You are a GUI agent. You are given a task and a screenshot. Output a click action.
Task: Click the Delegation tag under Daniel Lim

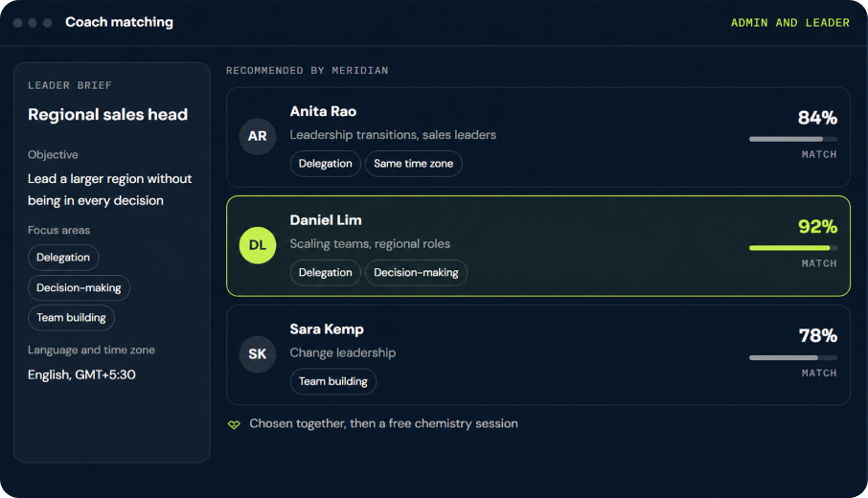click(326, 273)
